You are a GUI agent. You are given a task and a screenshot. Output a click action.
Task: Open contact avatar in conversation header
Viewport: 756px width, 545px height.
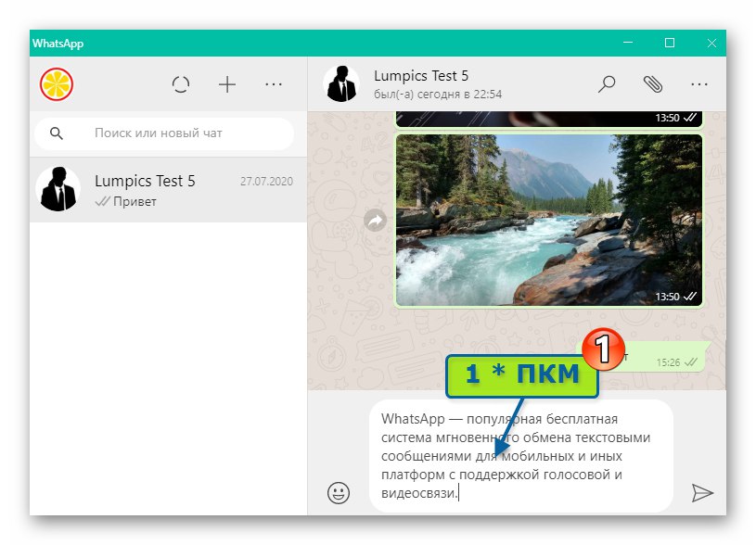(x=341, y=83)
